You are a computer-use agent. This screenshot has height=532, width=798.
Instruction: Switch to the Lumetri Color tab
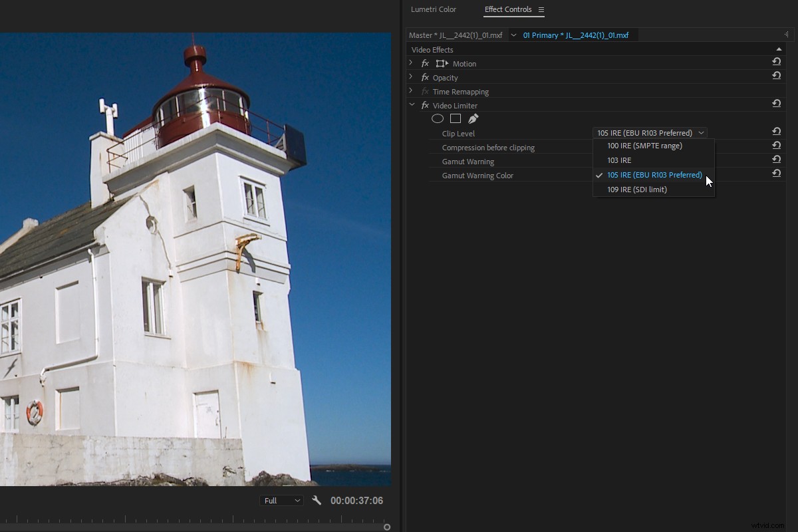click(434, 10)
